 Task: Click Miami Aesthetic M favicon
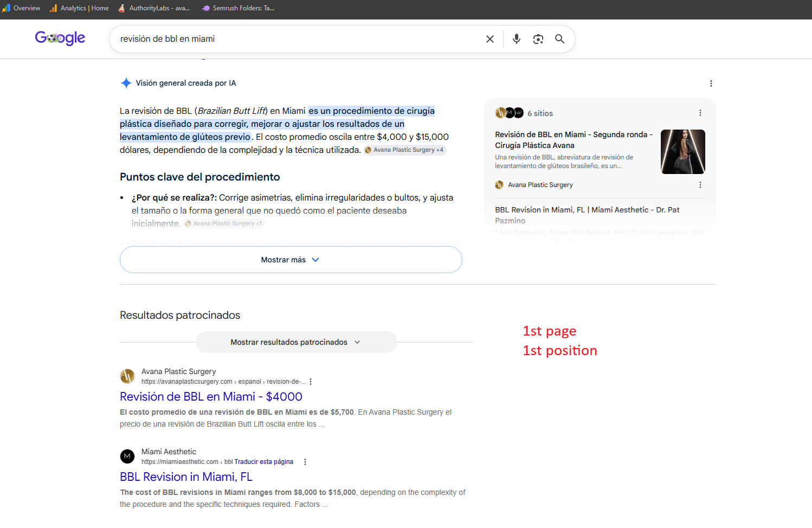coord(127,456)
